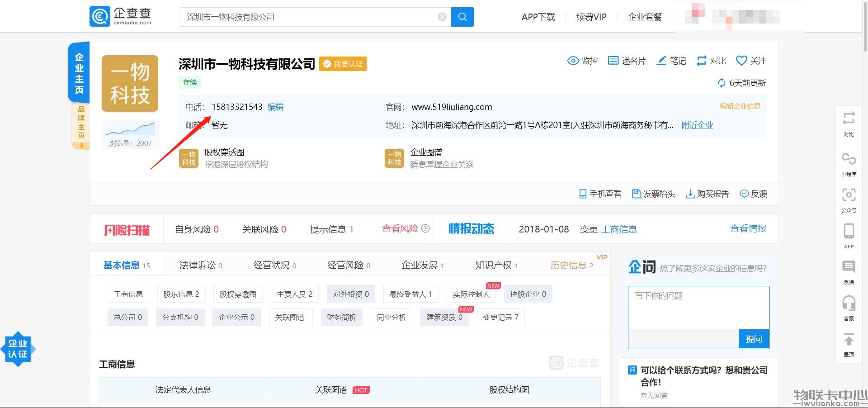Switch to the 经营状况 tab

tap(275, 265)
